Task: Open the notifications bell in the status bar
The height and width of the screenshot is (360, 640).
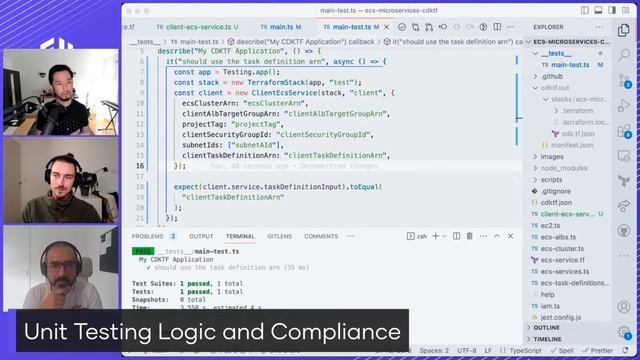Action: tap(625, 350)
